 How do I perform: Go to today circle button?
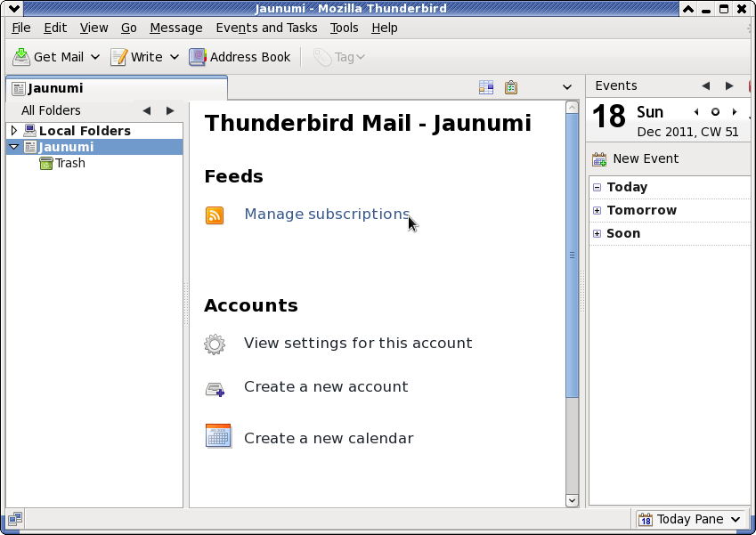[716, 112]
